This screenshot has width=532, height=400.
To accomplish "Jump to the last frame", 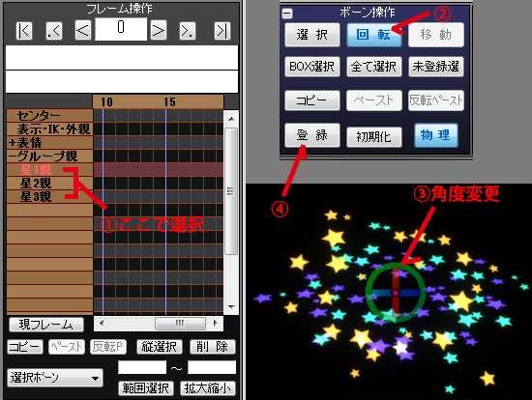I will pyautogui.click(x=222, y=31).
